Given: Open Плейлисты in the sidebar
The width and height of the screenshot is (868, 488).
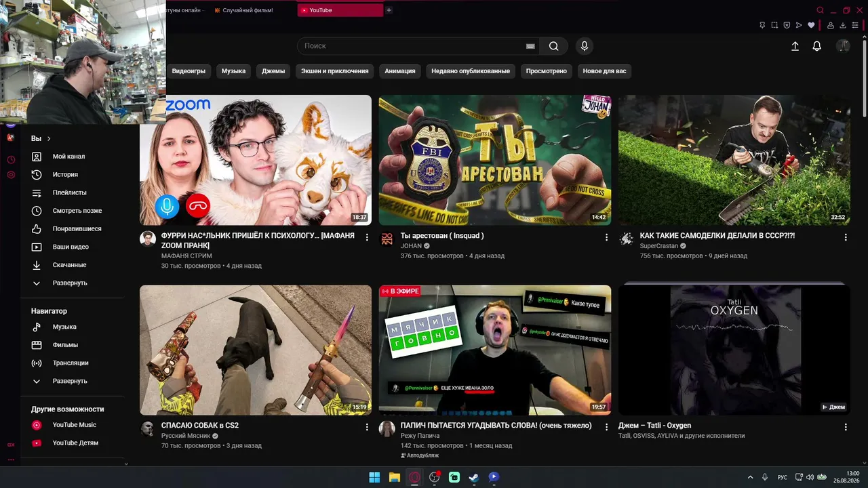Looking at the screenshot, I should (x=69, y=192).
